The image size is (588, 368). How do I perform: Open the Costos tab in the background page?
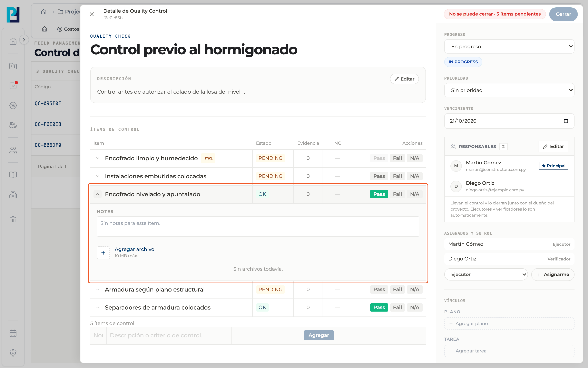pyautogui.click(x=68, y=29)
